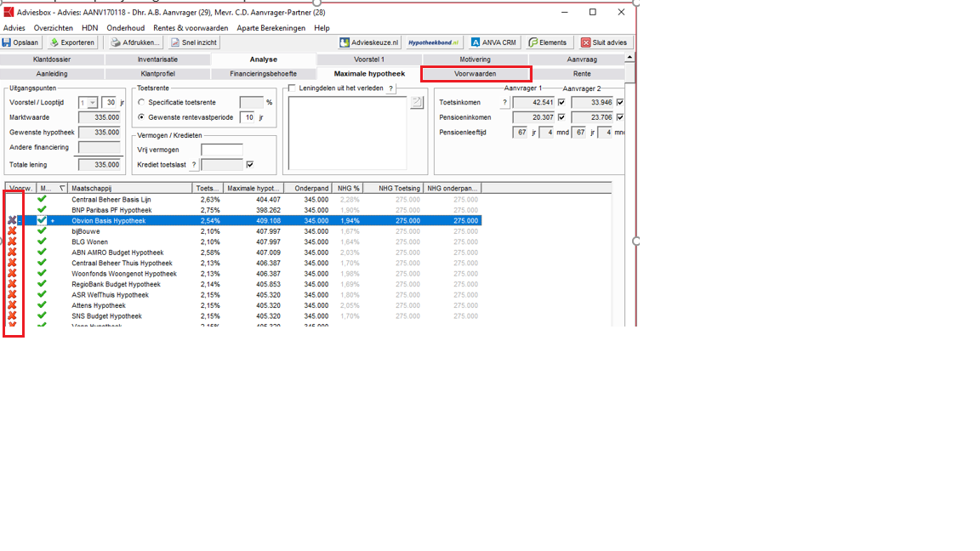The height and width of the screenshot is (551, 980).
Task: Open the help question mark for Leningdelen uit het verleden
Action: [391, 88]
